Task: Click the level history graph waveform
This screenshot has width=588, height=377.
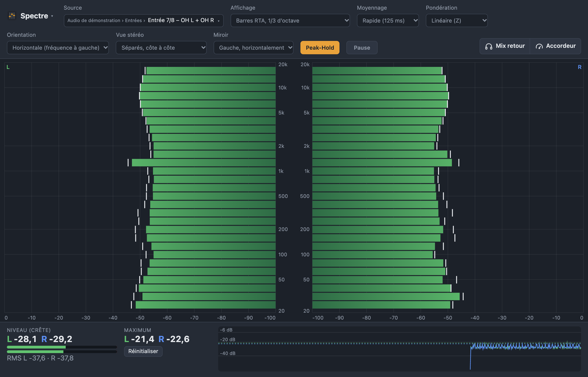Action: click(526, 346)
